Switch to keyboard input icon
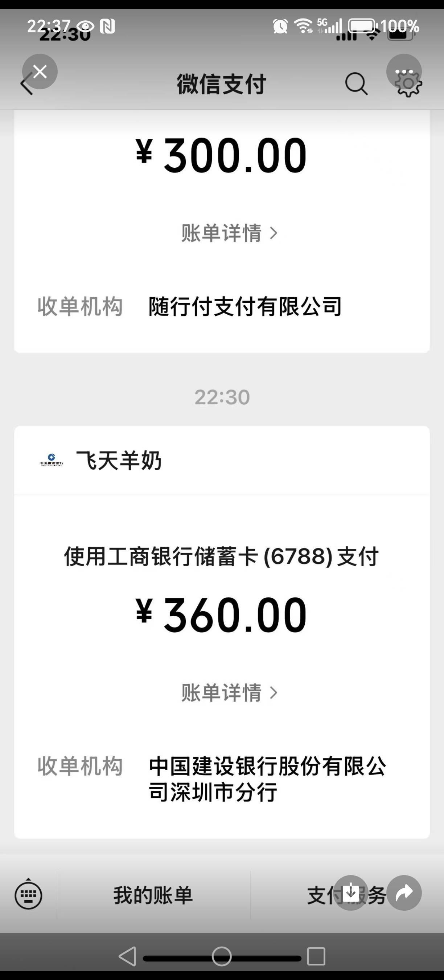This screenshot has height=980, width=444. (x=28, y=895)
